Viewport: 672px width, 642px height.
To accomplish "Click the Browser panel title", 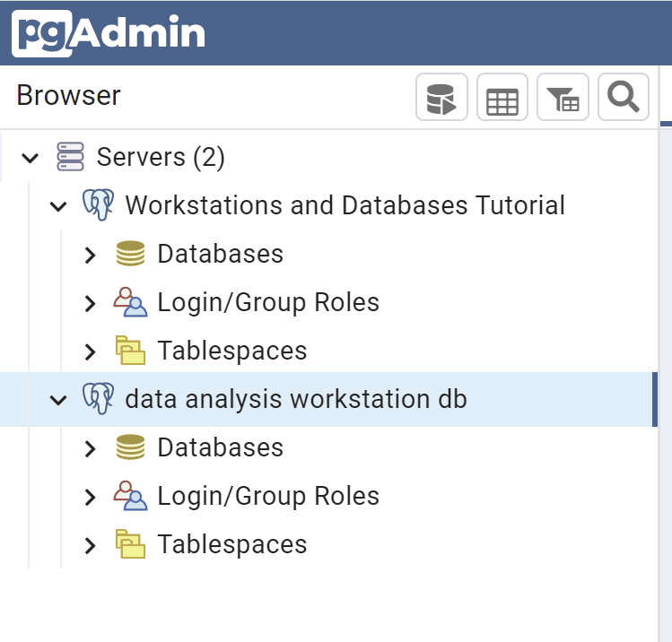I will (x=68, y=95).
